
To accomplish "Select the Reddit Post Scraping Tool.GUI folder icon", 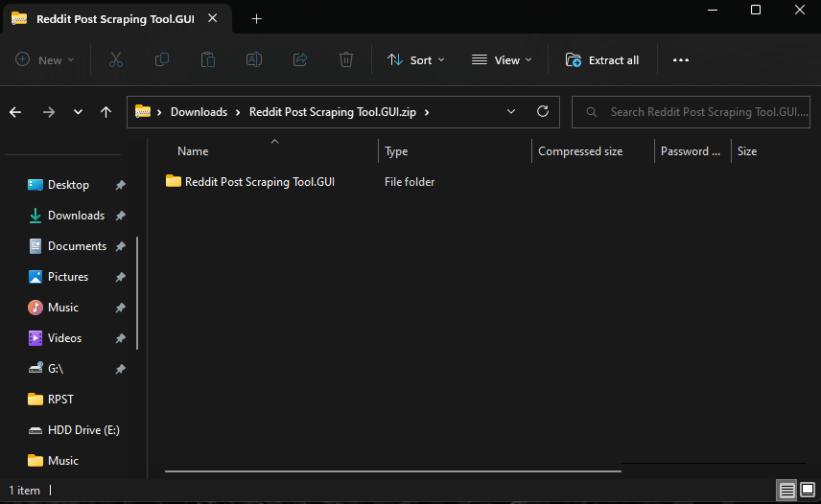I will pos(174,181).
